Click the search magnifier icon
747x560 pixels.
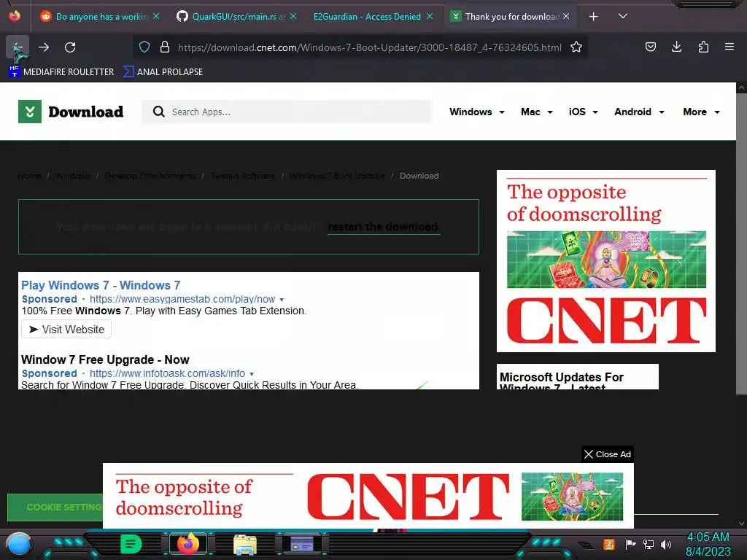pyautogui.click(x=158, y=112)
